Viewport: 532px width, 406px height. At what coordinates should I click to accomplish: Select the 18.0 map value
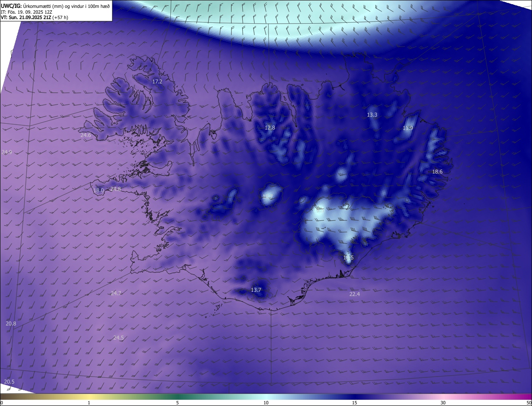tap(99, 191)
